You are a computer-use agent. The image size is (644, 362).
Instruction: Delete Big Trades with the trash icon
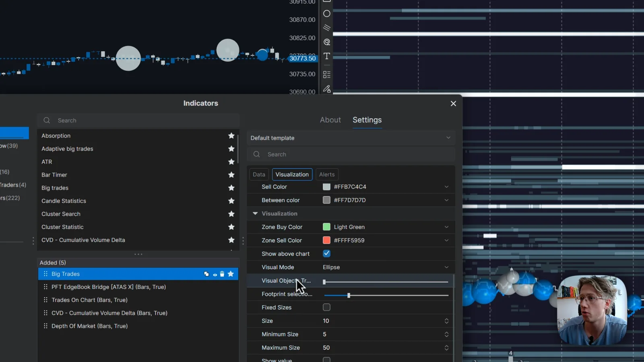coord(222,274)
